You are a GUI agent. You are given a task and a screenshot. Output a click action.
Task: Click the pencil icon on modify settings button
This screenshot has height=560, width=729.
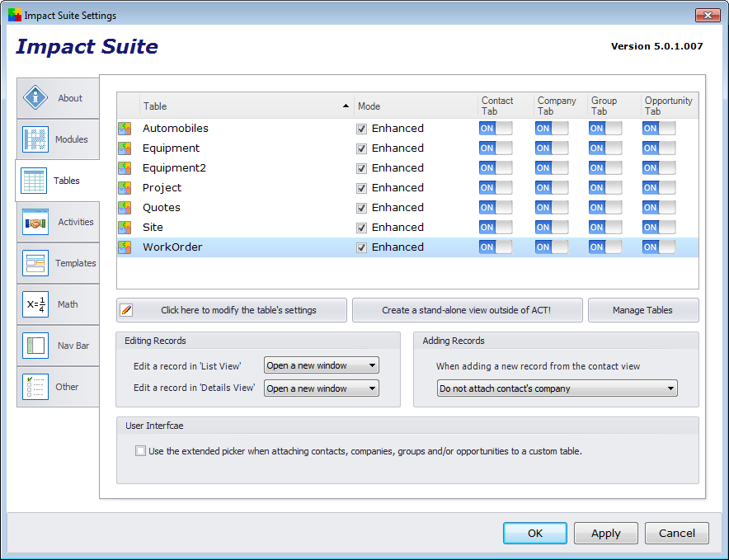126,310
